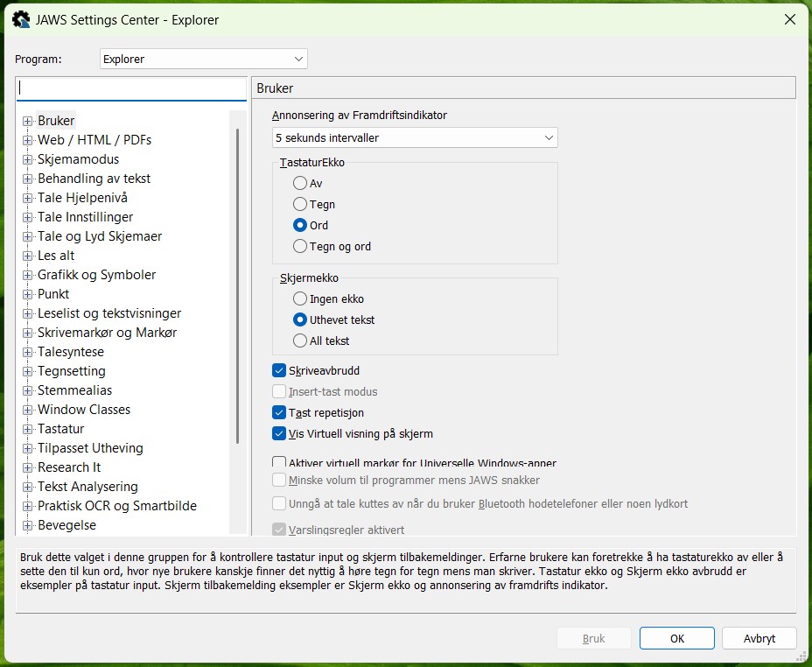Click the Avbryt button
The image size is (812, 667).
pyautogui.click(x=759, y=638)
